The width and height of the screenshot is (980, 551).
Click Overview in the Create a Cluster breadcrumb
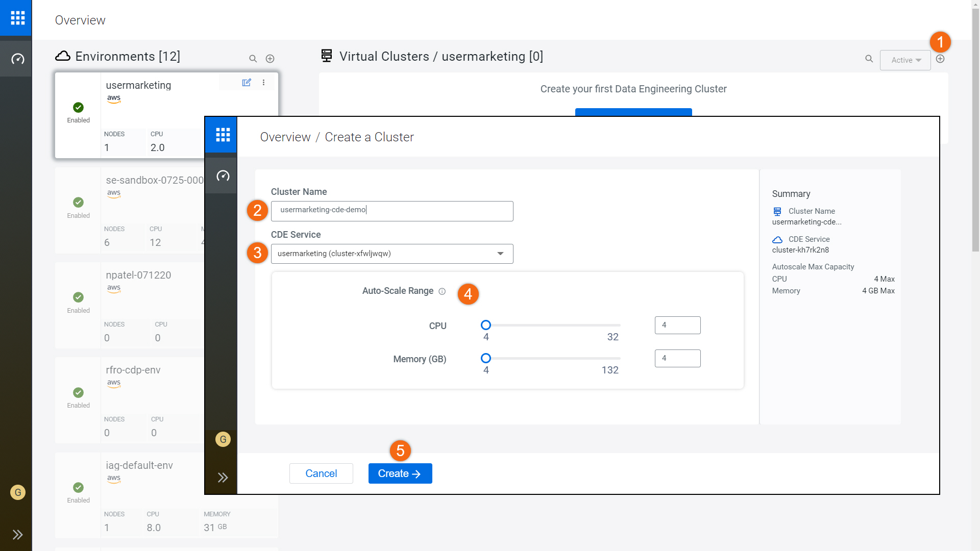(285, 137)
